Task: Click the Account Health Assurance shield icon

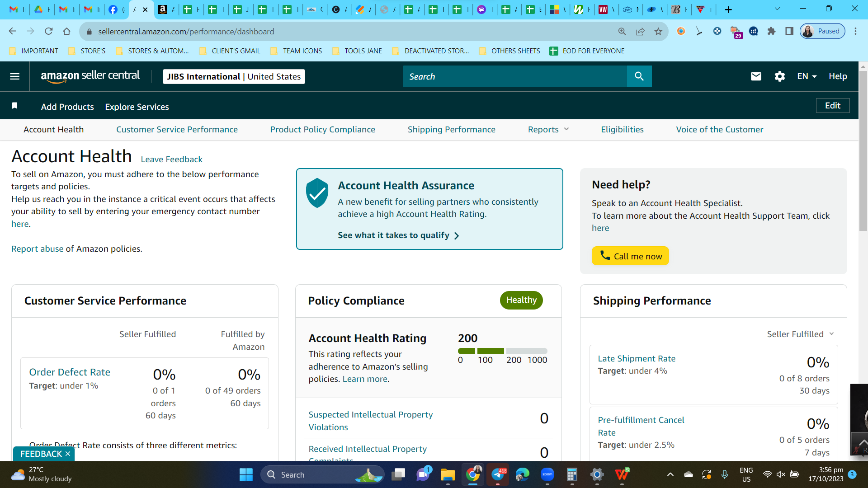Action: pos(317,193)
